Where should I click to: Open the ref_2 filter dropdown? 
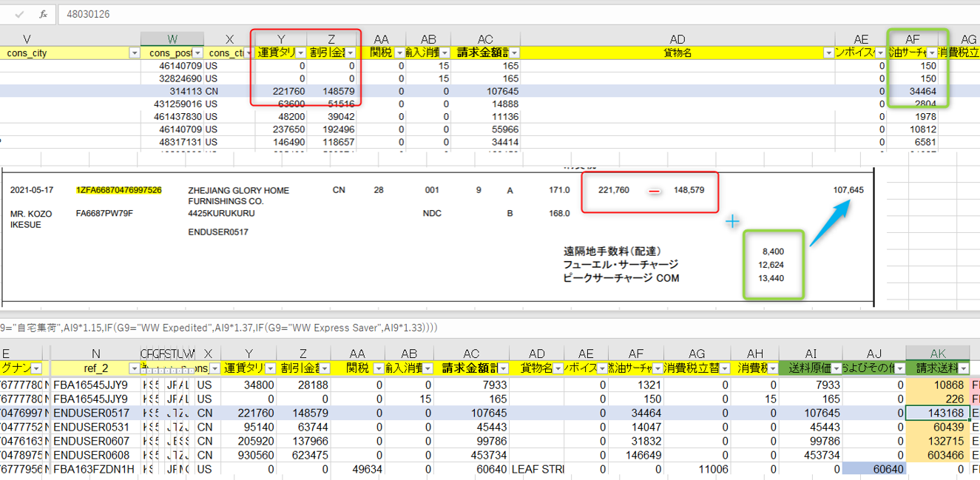point(134,368)
